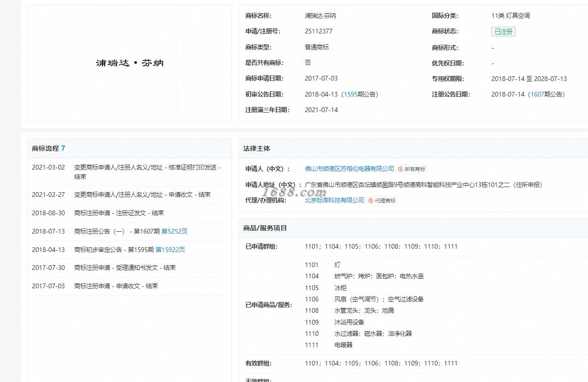This screenshot has width=588, height=382.
Task: Click the 1108 水管龙头 goods row
Action: (349, 310)
